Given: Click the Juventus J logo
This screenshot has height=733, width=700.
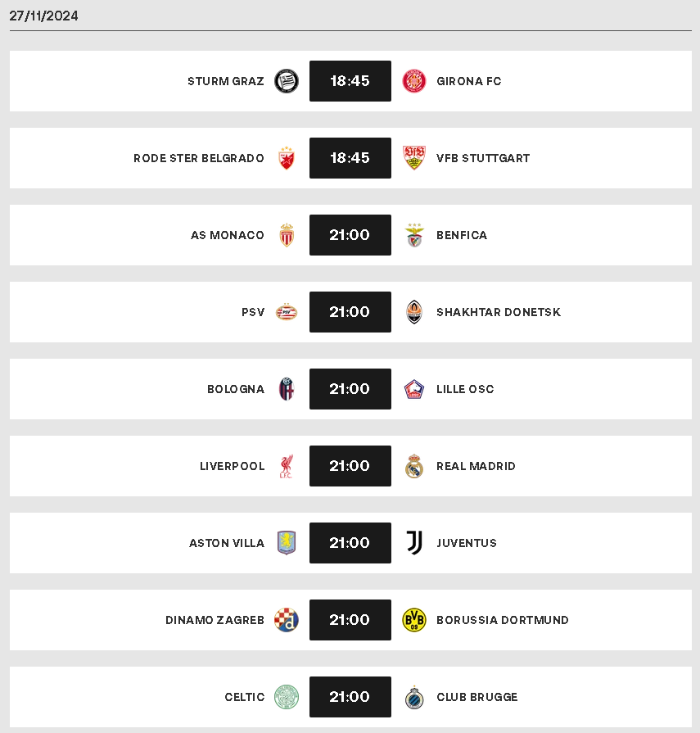Looking at the screenshot, I should click(x=414, y=543).
